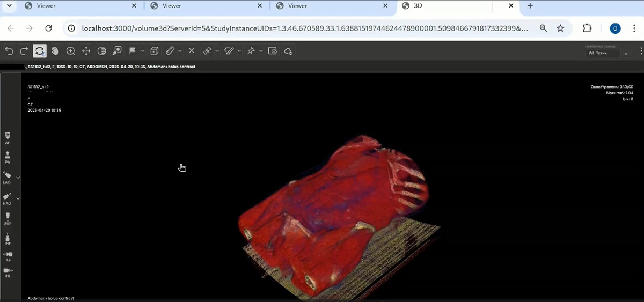Click the 2025-04-29 10:35 date overlay
This screenshot has height=302, width=644.
click(44, 110)
